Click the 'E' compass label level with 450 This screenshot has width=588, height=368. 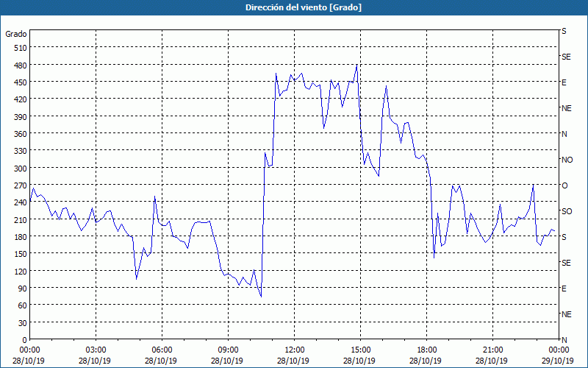(564, 82)
